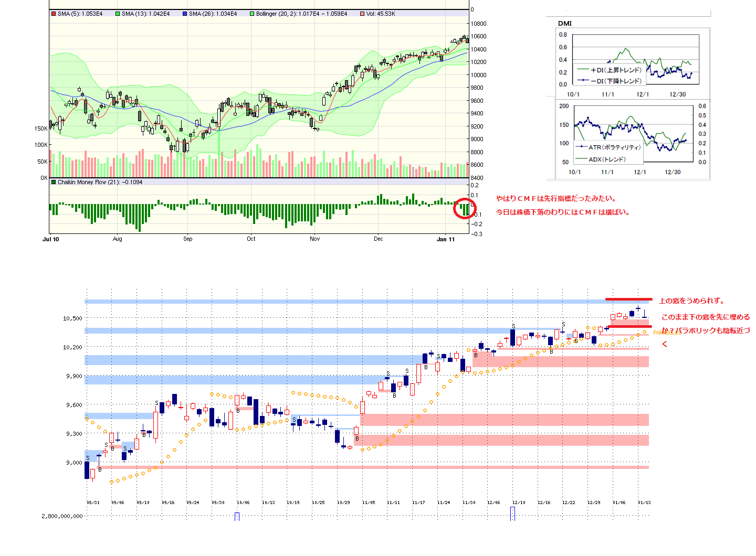Click the red SMA (5) legend swatch
Viewport: 756px width, 556px height.
(x=54, y=14)
